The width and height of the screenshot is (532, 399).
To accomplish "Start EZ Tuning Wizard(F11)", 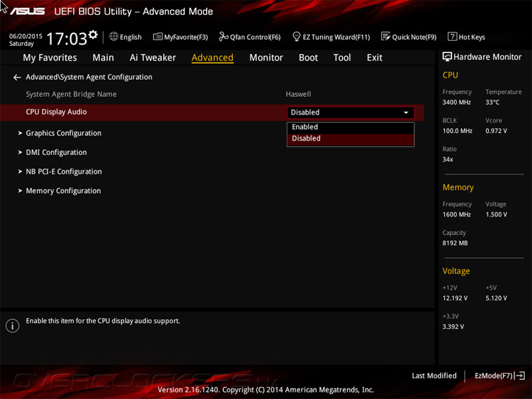I will (x=336, y=37).
